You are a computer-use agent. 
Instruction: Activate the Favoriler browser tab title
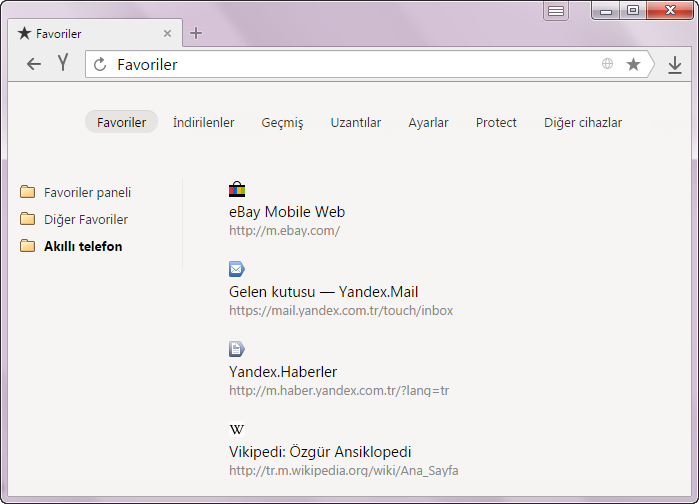[x=58, y=34]
